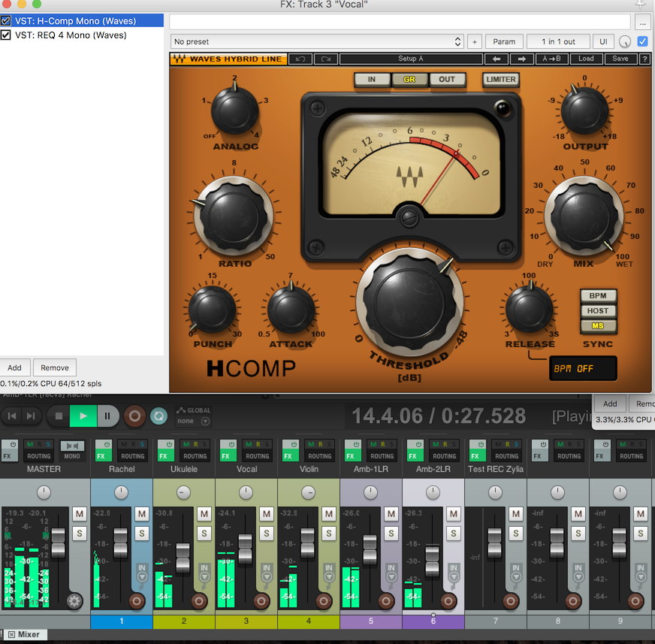Image resolution: width=655 pixels, height=644 pixels.
Task: Toggle MONO on the MASTER track
Action: (x=72, y=451)
